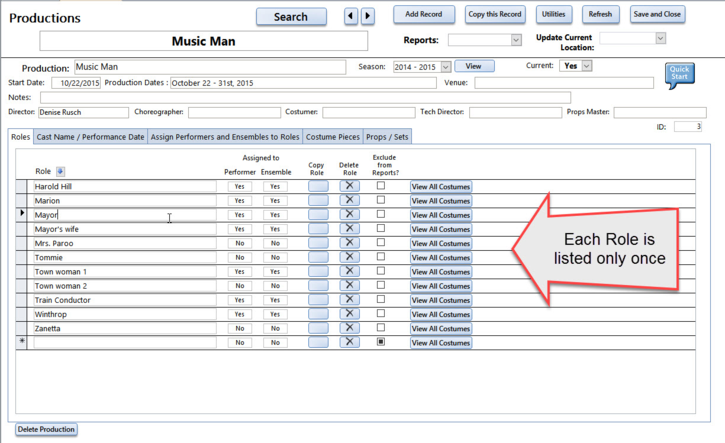
Task: Sort roles using Role column arrow
Action: click(60, 172)
